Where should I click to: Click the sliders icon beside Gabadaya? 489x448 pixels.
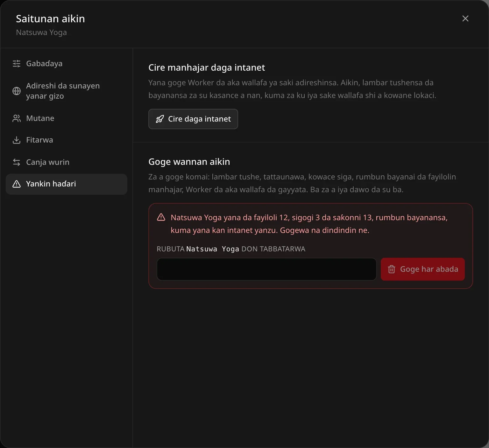(x=17, y=64)
